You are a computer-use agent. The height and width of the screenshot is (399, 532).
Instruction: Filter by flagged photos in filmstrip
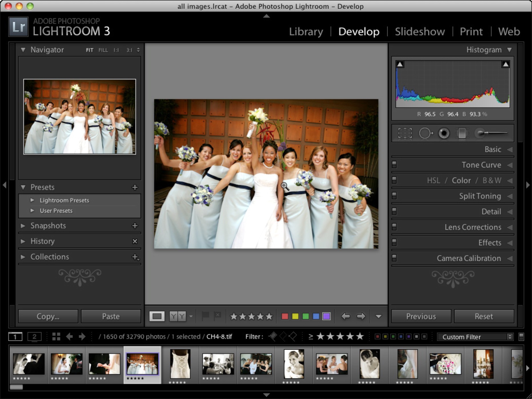click(x=273, y=336)
